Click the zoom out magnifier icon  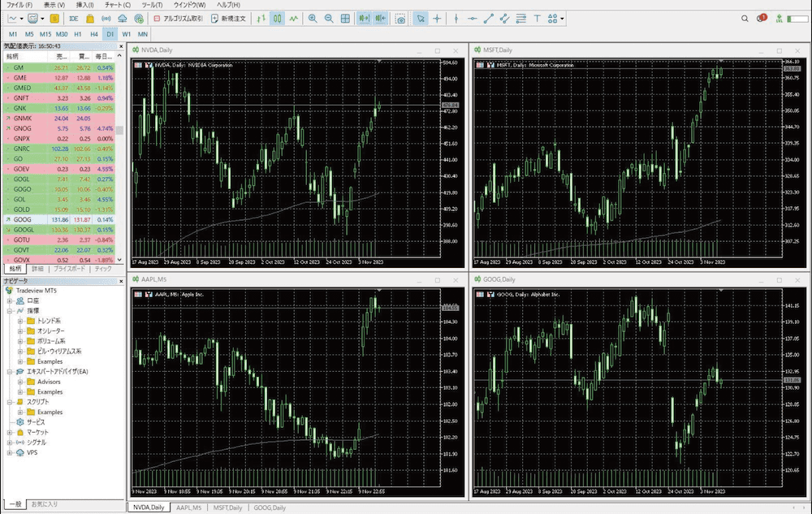(x=329, y=18)
